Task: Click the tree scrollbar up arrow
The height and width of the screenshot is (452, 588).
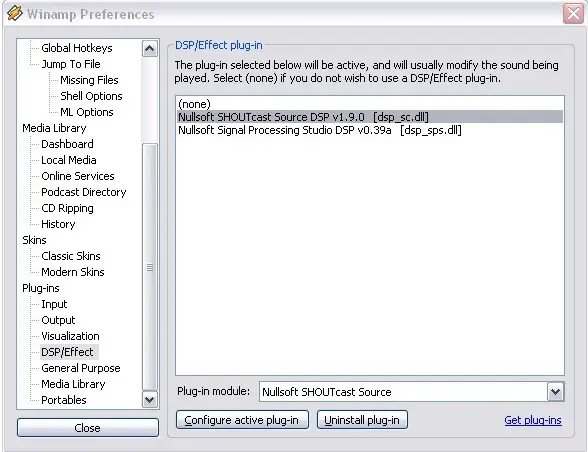Action: 150,48
